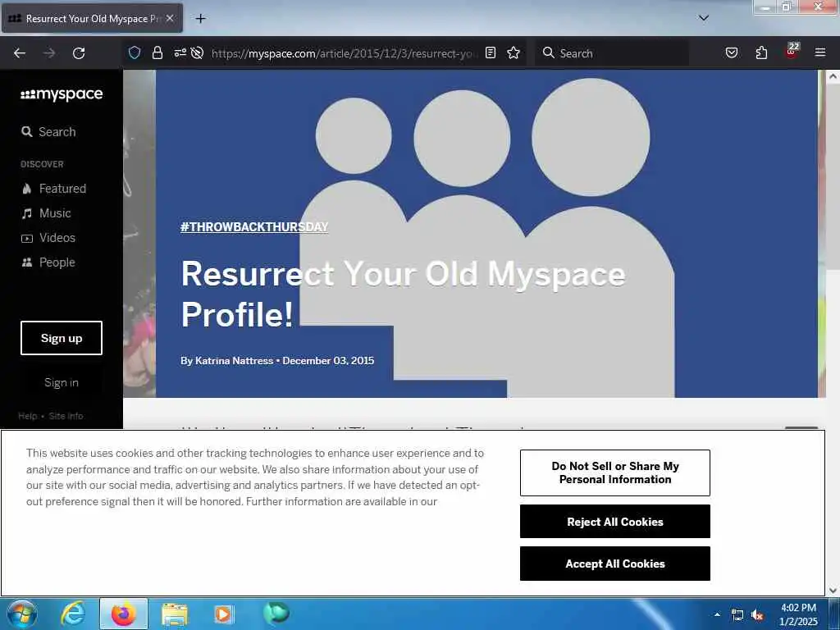Click the Firefox Search box
Screen dimensions: 840x630
point(611,53)
